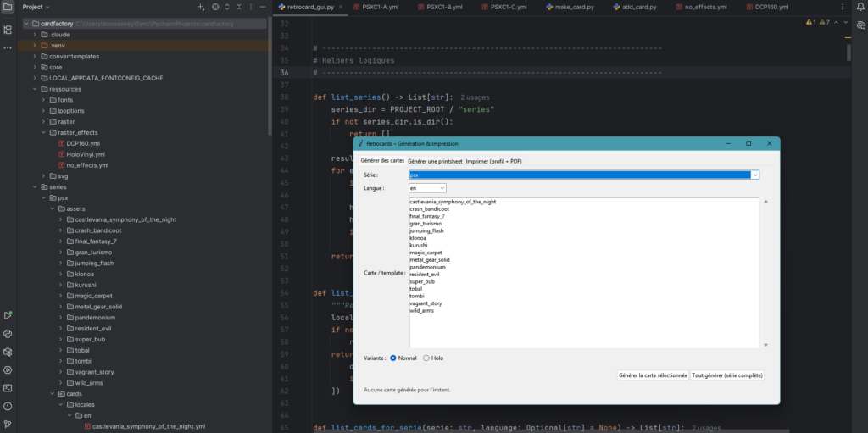Click the card list scrollbar up arrow

point(765,202)
